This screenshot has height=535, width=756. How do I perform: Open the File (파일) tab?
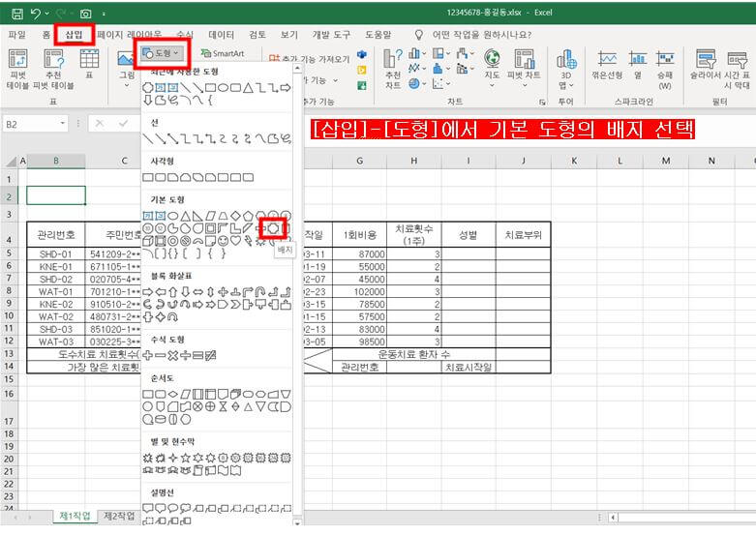[x=17, y=35]
